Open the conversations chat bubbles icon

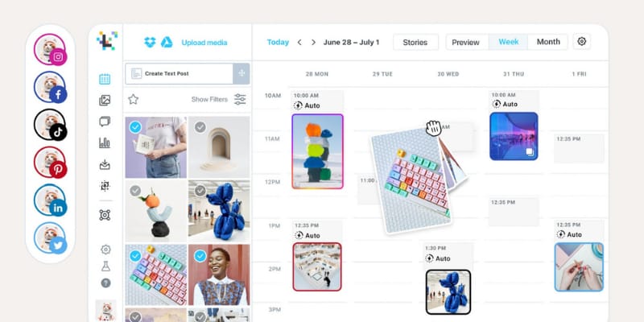(x=105, y=122)
